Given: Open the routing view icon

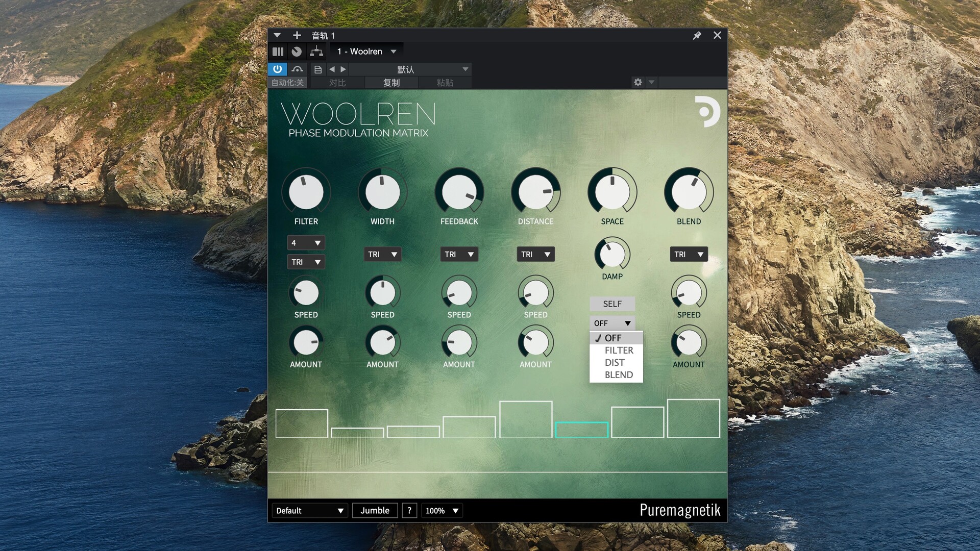Looking at the screenshot, I should 316,52.
